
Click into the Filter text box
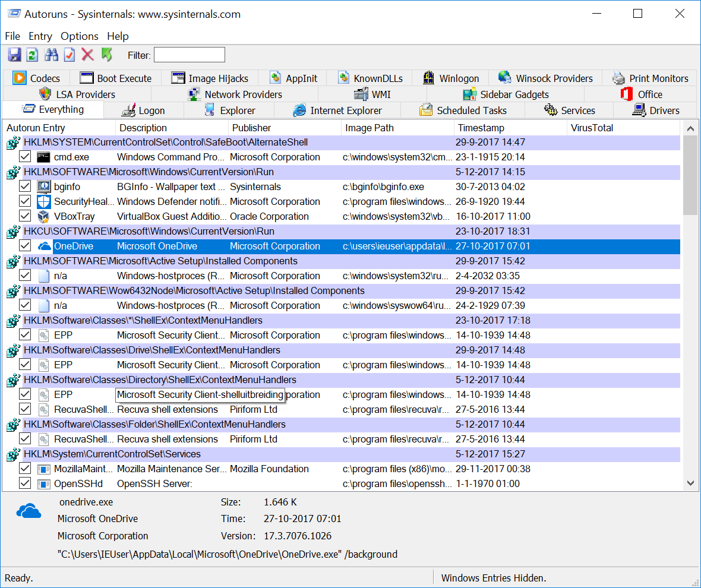190,55
